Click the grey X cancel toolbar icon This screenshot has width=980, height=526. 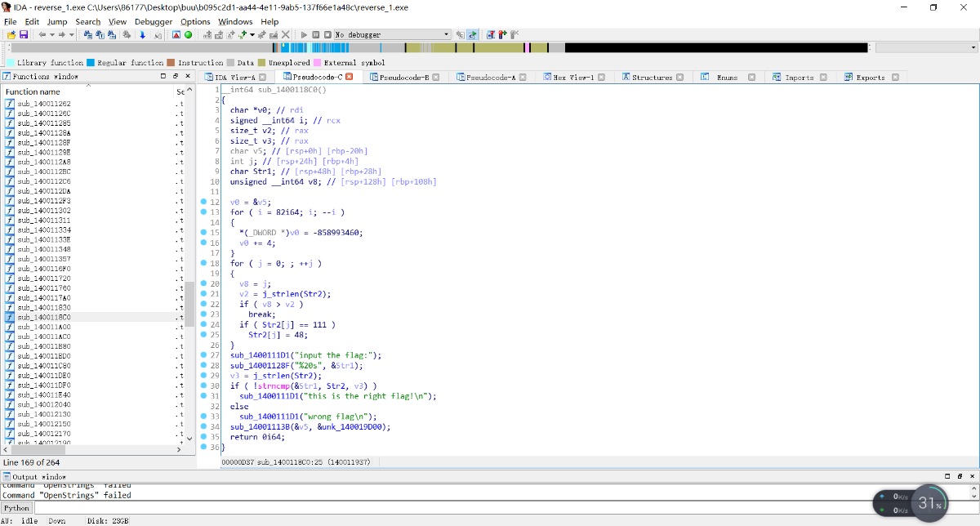point(285,35)
